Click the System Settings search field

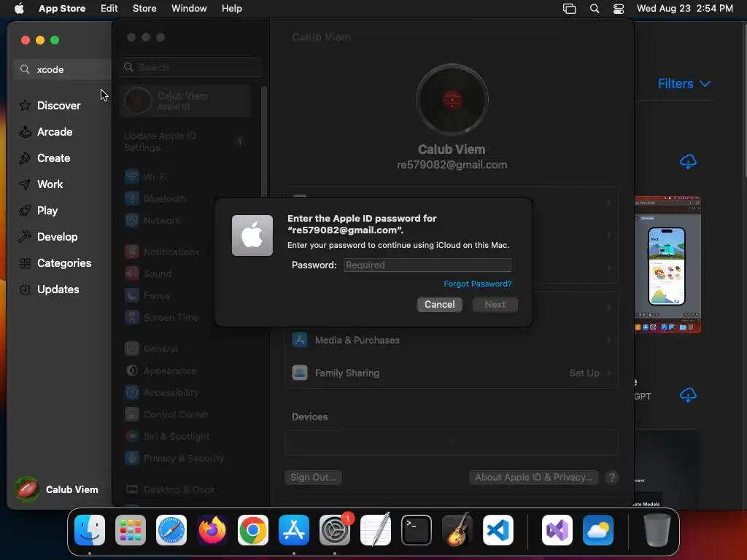[x=191, y=67]
